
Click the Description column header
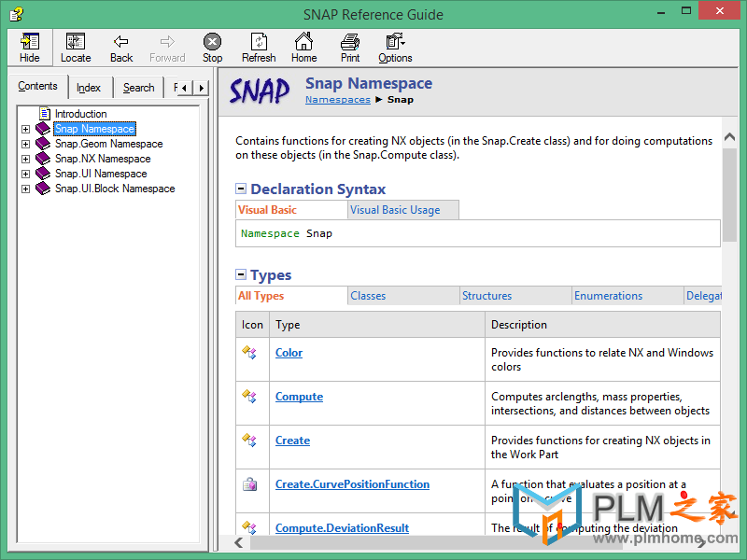pos(602,325)
